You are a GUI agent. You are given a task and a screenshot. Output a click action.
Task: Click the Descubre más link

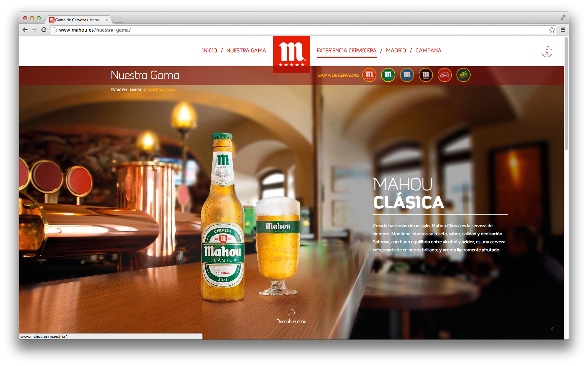(x=291, y=321)
